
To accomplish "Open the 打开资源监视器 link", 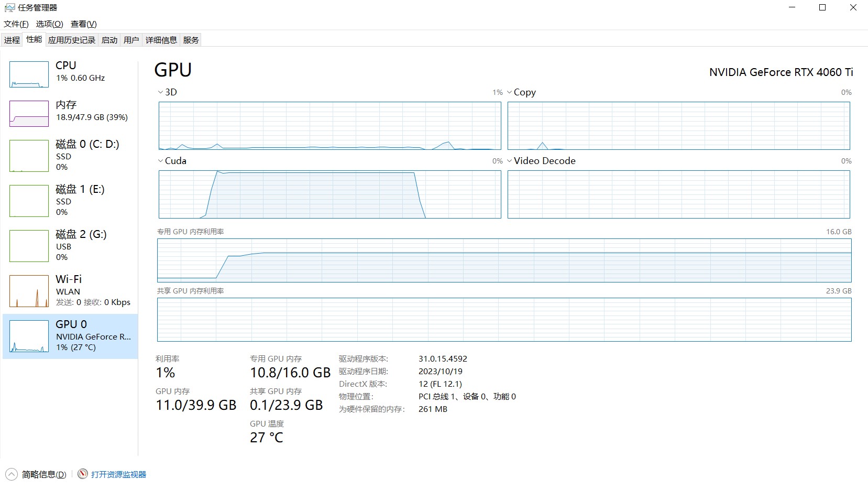I will point(119,474).
